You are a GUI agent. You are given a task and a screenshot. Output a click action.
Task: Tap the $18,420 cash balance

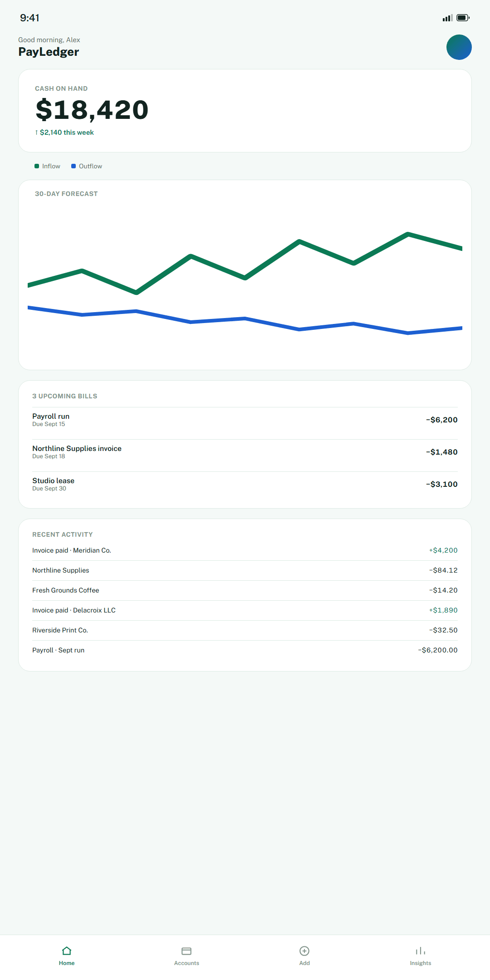point(92,110)
